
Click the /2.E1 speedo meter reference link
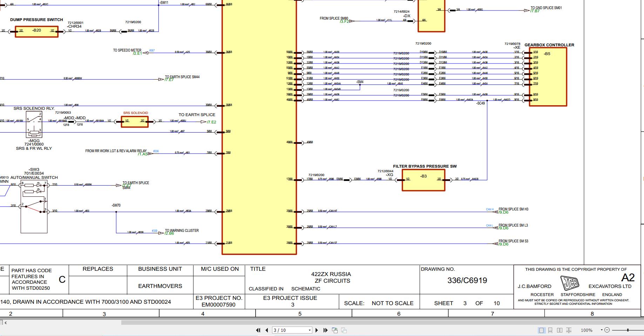click(x=137, y=54)
